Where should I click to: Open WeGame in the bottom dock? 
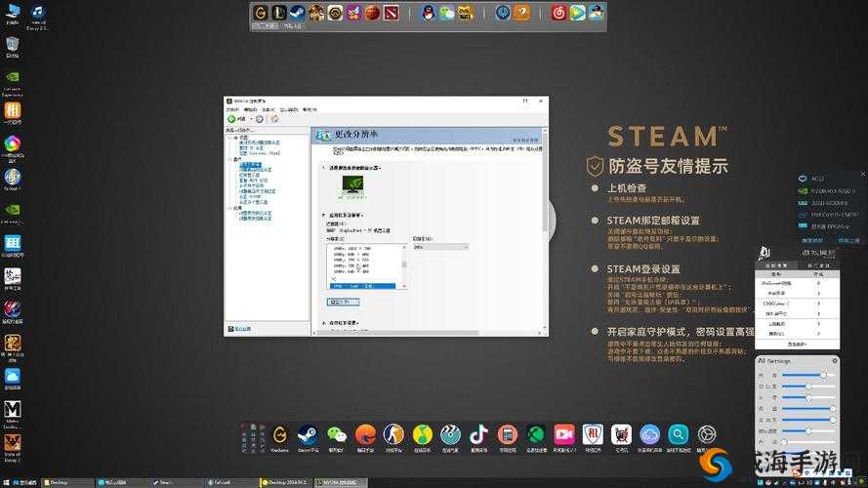[x=280, y=435]
